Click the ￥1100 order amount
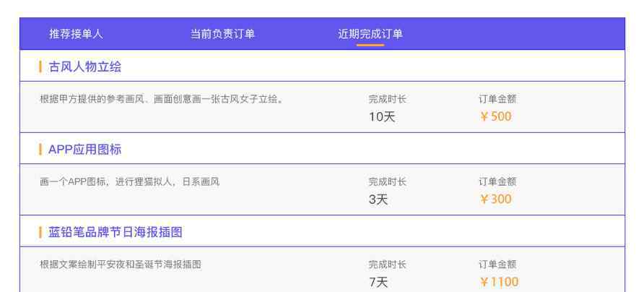The height and width of the screenshot is (292, 644). [x=499, y=282]
